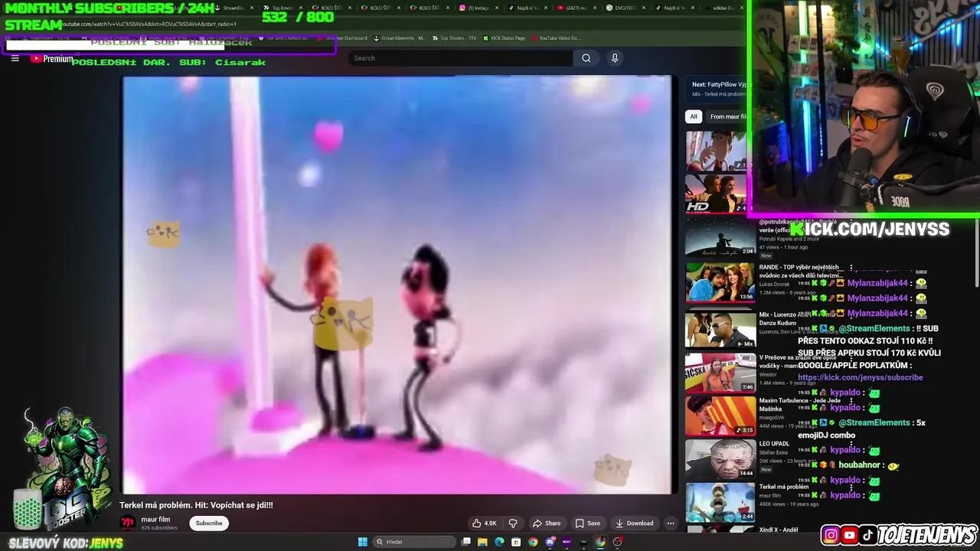
Task: Click the LEO UPADL video title
Action: (774, 444)
